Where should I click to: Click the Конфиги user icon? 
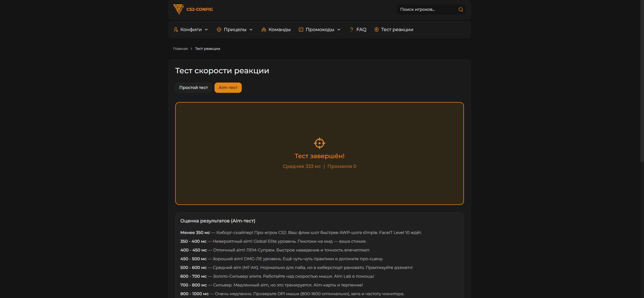click(x=176, y=30)
